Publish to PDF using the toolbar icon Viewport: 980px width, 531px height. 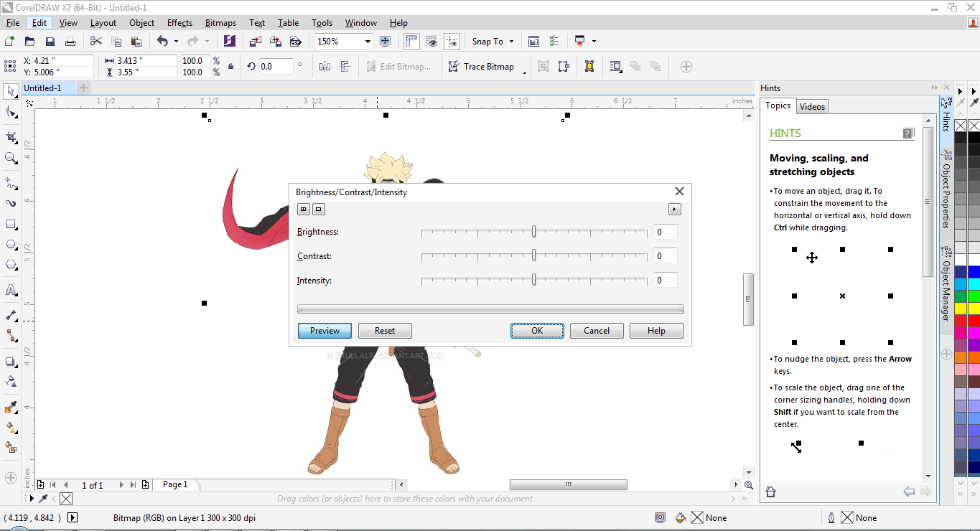coord(294,42)
